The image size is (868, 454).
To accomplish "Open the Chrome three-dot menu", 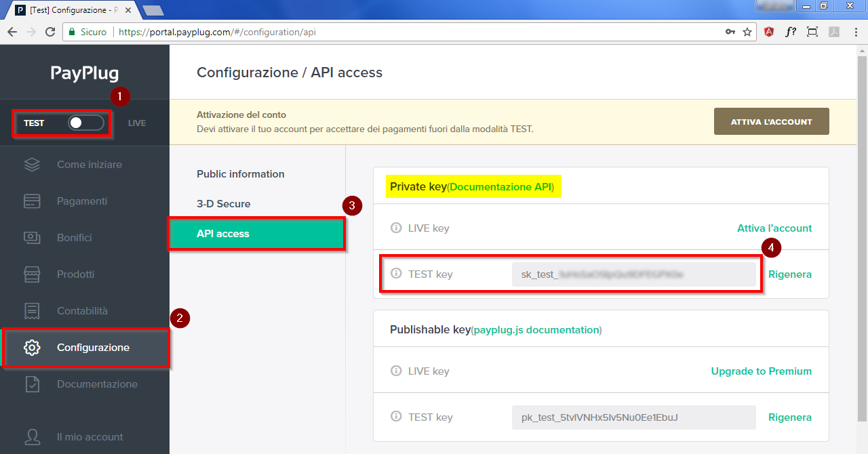I will 855,31.
